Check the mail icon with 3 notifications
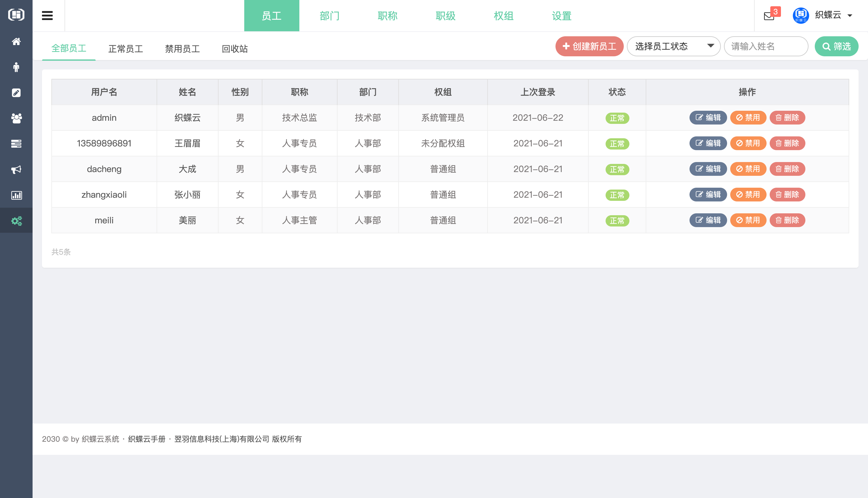 [769, 15]
